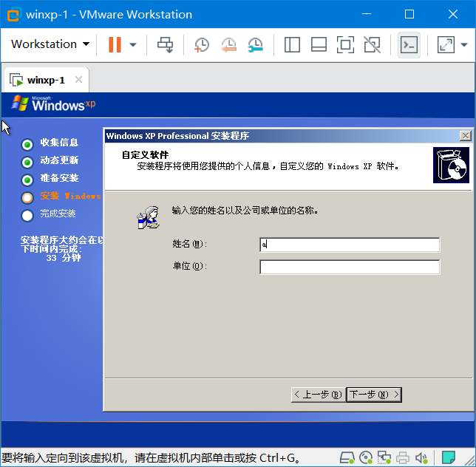The height and width of the screenshot is (467, 476).
Task: Expand the stretch display options arrow
Action: [464, 45]
